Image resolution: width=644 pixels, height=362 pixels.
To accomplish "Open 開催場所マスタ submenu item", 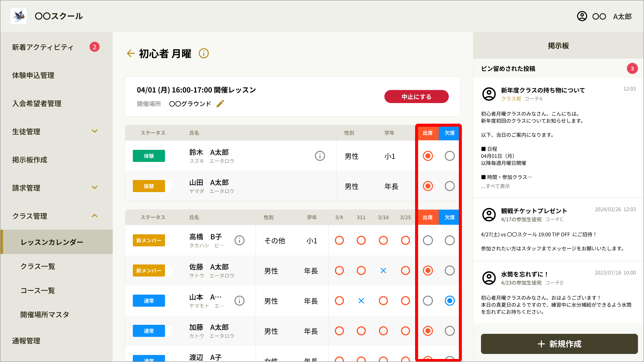I will coord(45,314).
